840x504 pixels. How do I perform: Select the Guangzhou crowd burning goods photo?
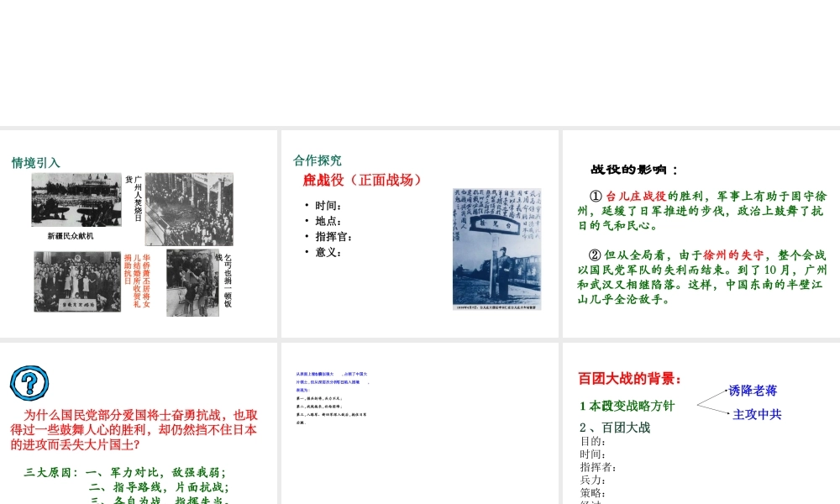189,210
